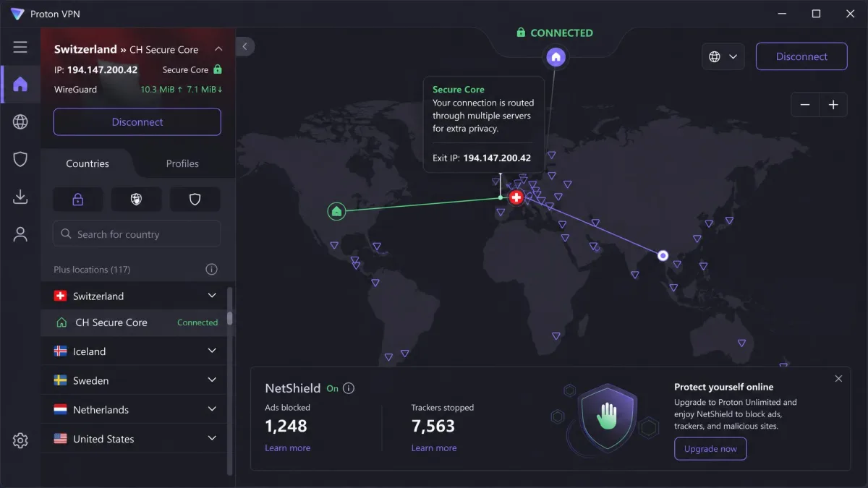Viewport: 868px width, 488px height.
Task: Click the Ads blocked count 1,248
Action: (x=286, y=426)
